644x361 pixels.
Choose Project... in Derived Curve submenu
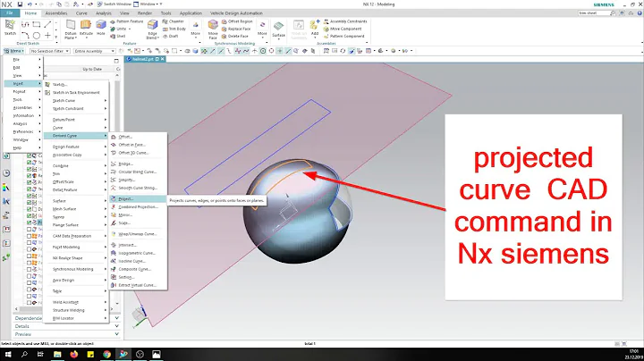coord(138,199)
